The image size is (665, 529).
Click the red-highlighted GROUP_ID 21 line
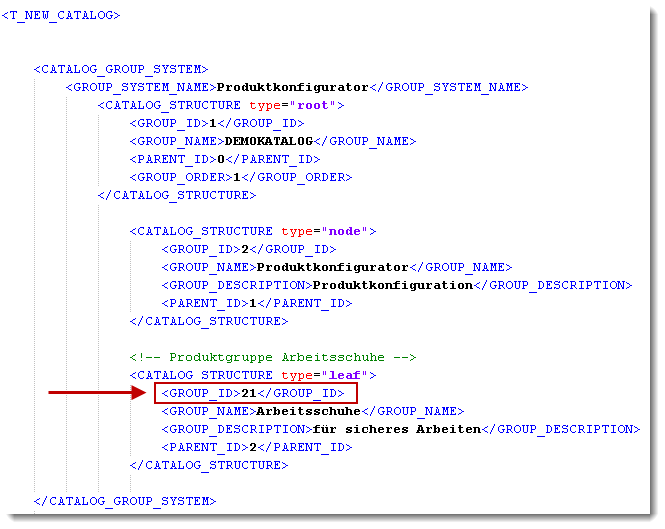pyautogui.click(x=256, y=393)
